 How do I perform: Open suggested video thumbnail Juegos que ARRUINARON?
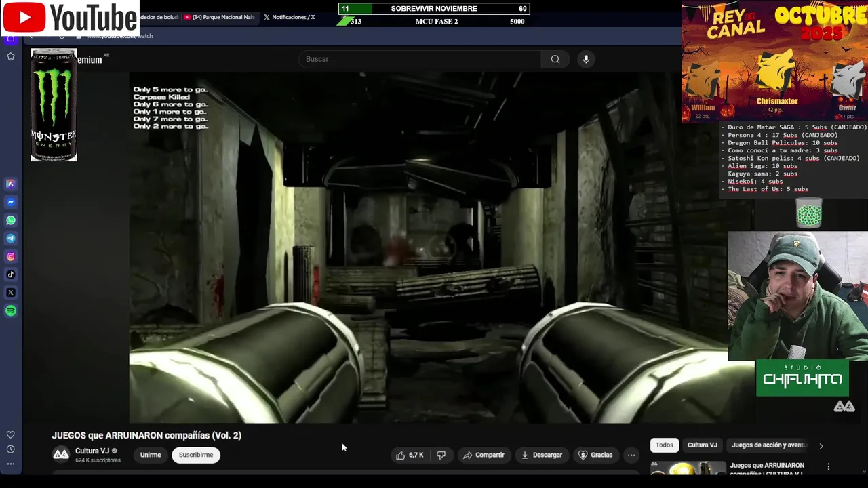click(x=688, y=468)
